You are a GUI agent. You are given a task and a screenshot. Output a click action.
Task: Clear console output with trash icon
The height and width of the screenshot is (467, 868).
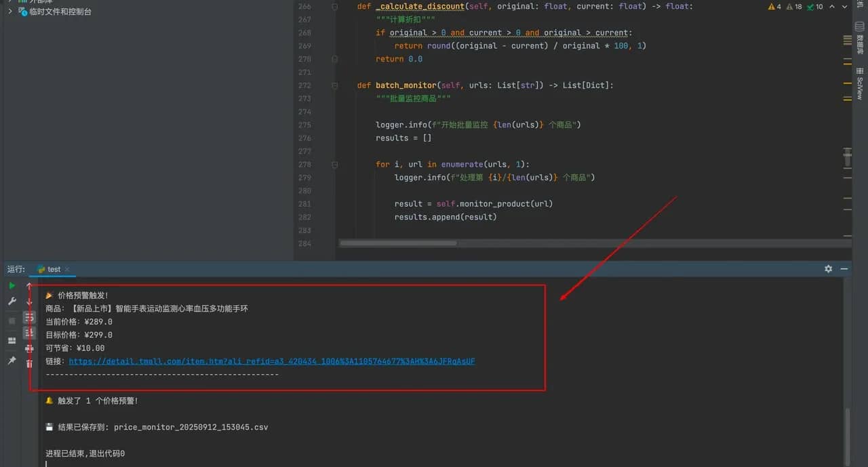tap(29, 364)
